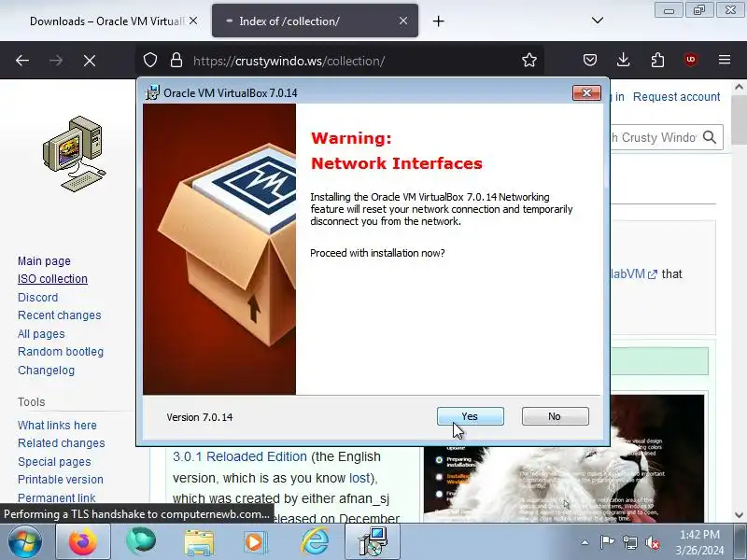Open the Action Center flag icon
Image resolution: width=747 pixels, height=560 pixels.
[x=606, y=542]
